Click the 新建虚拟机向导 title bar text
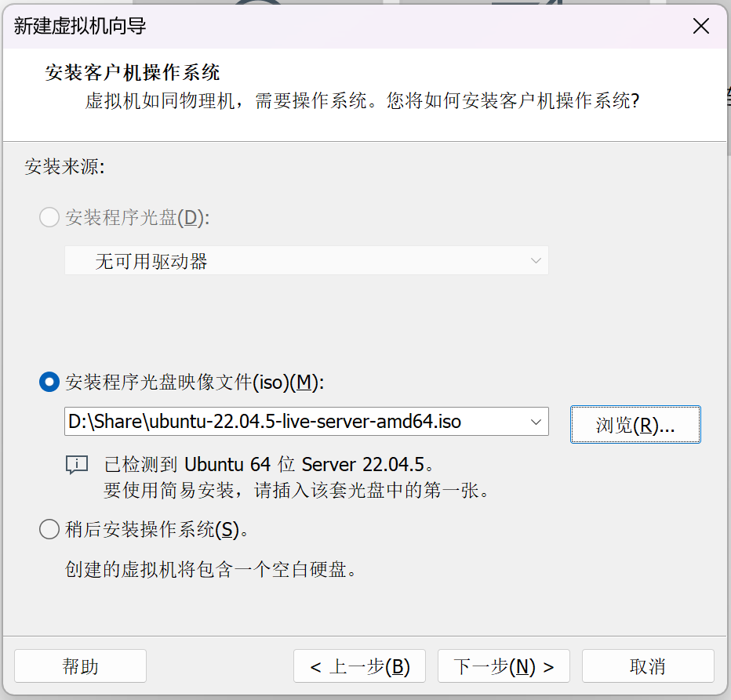The height and width of the screenshot is (700, 731). (x=80, y=26)
